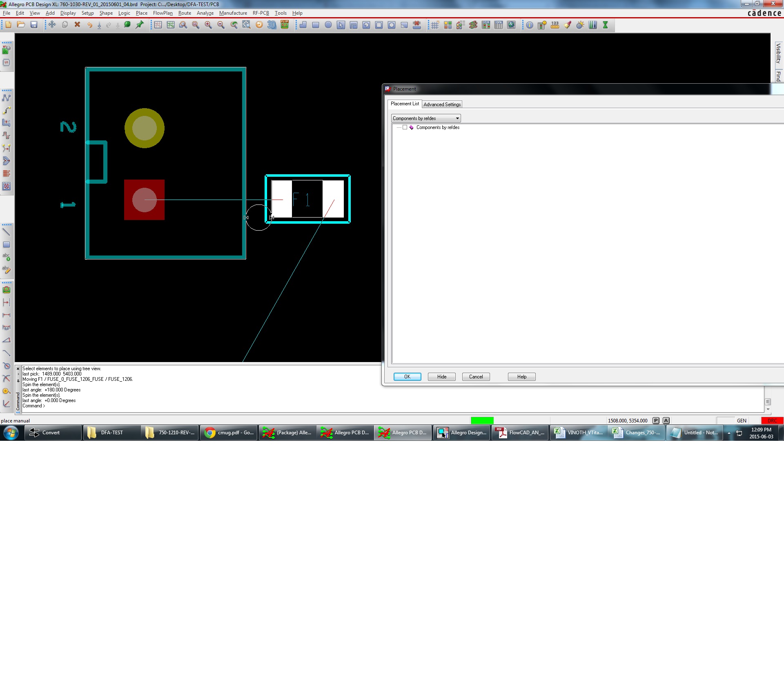784x680 pixels.
Task: Click the Zoom In magnifier icon
Action: [208, 25]
